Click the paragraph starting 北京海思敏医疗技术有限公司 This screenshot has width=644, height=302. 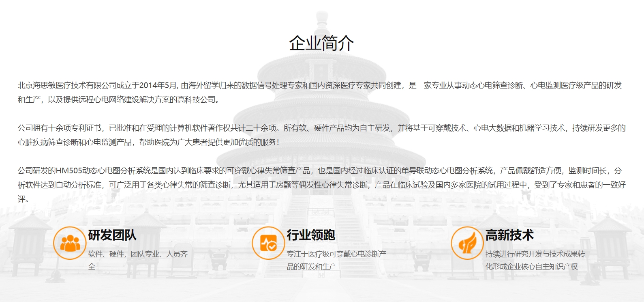point(320,93)
